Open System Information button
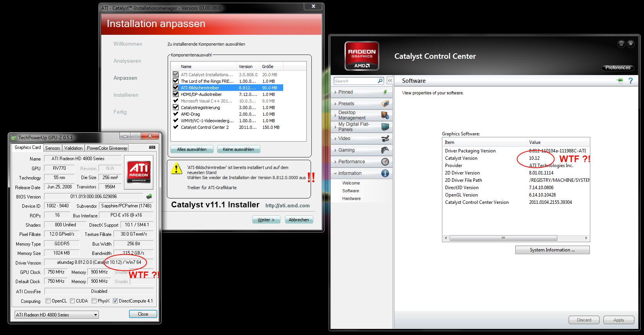The width and height of the screenshot is (644, 335). pos(552,250)
